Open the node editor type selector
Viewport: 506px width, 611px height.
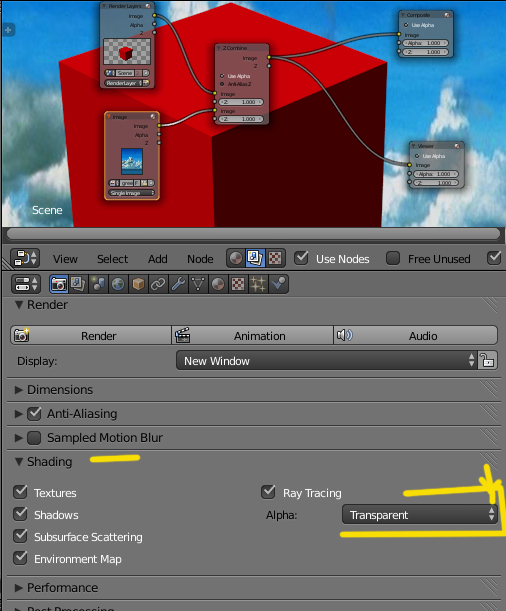[x=25, y=258]
